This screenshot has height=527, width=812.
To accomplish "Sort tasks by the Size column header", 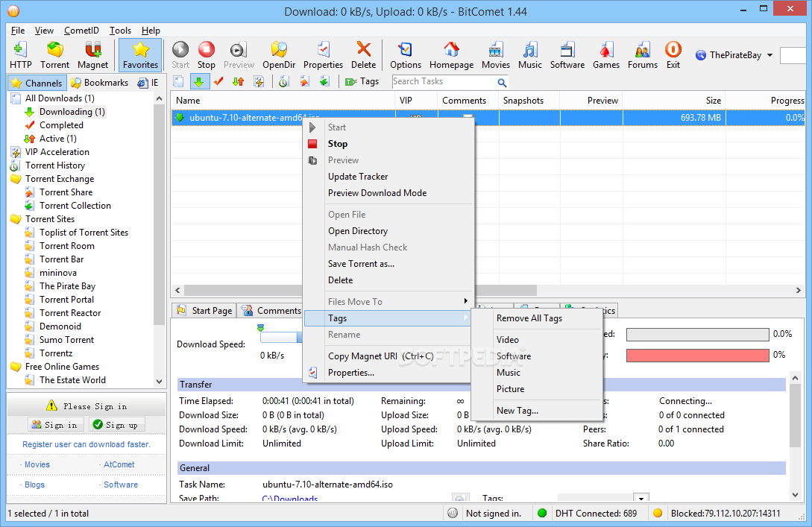I will click(x=674, y=101).
